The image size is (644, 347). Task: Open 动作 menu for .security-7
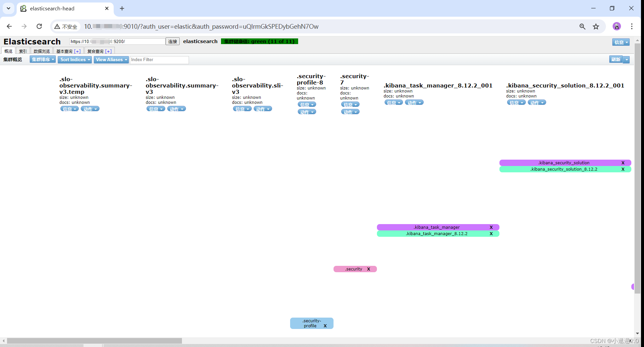(350, 112)
